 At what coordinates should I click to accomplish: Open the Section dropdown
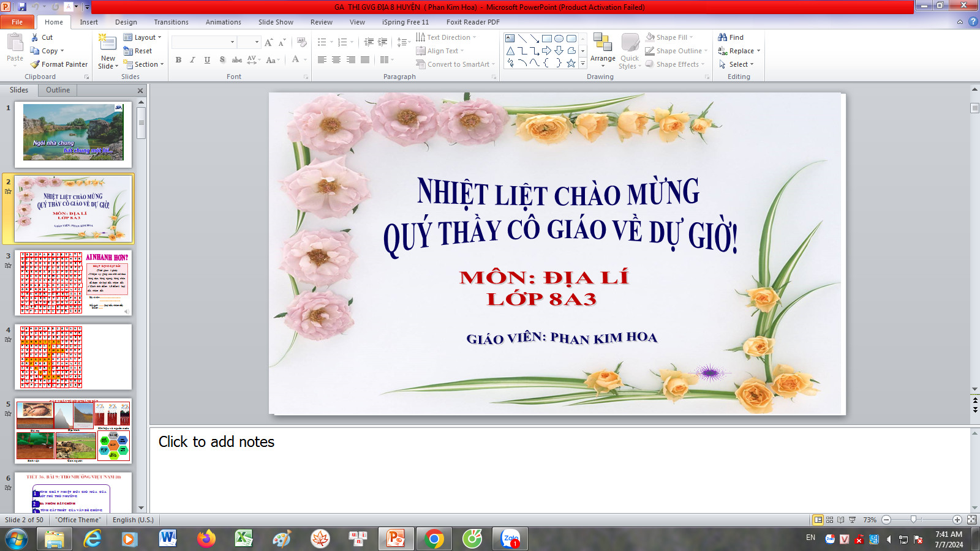144,64
